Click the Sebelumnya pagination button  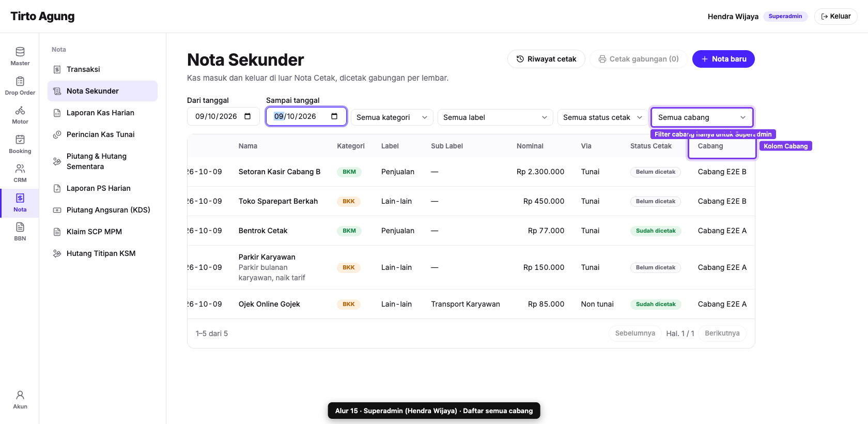point(635,334)
